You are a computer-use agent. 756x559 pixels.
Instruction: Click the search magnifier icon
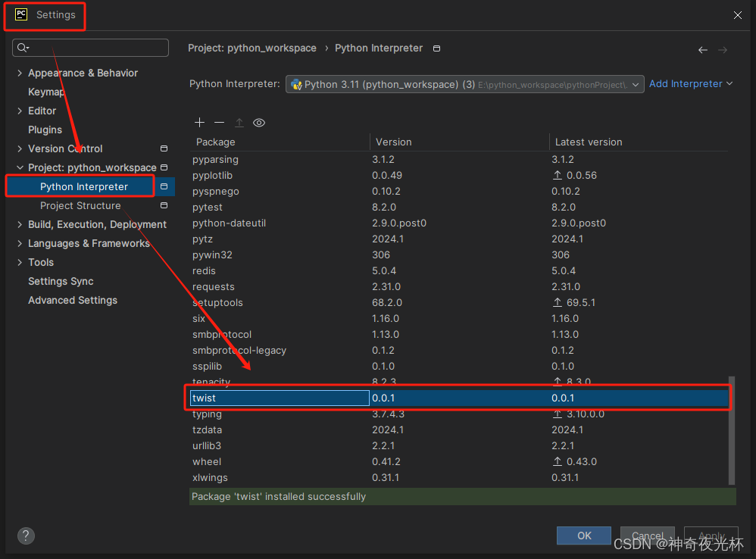pos(22,48)
